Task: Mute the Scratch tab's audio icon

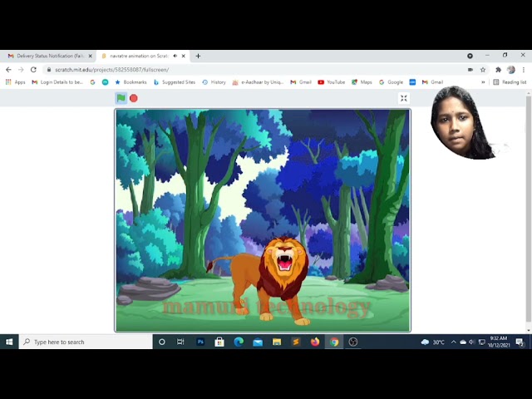Action: 175,56
